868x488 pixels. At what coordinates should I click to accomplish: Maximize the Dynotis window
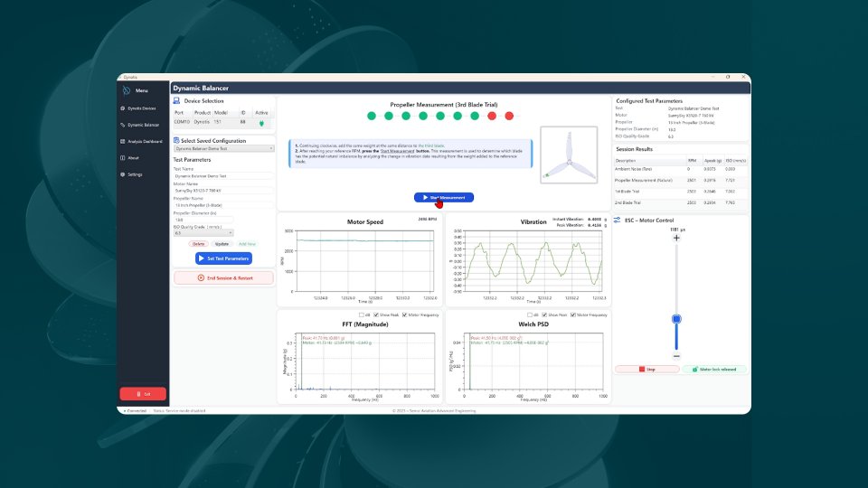point(728,77)
